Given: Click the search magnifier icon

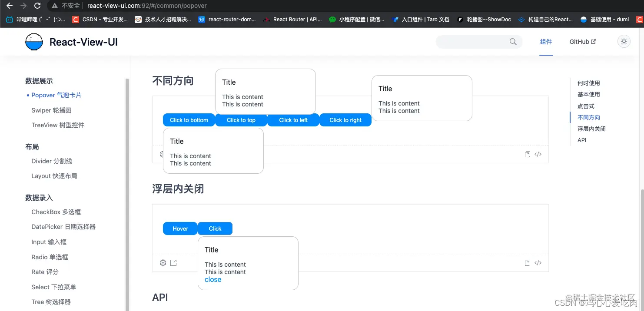Looking at the screenshot, I should click(513, 42).
